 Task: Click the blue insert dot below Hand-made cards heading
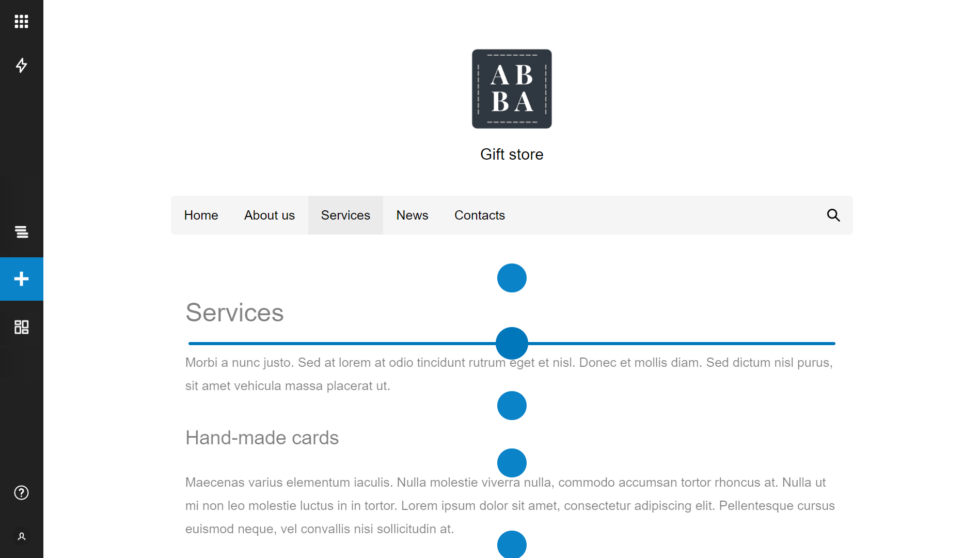point(512,463)
